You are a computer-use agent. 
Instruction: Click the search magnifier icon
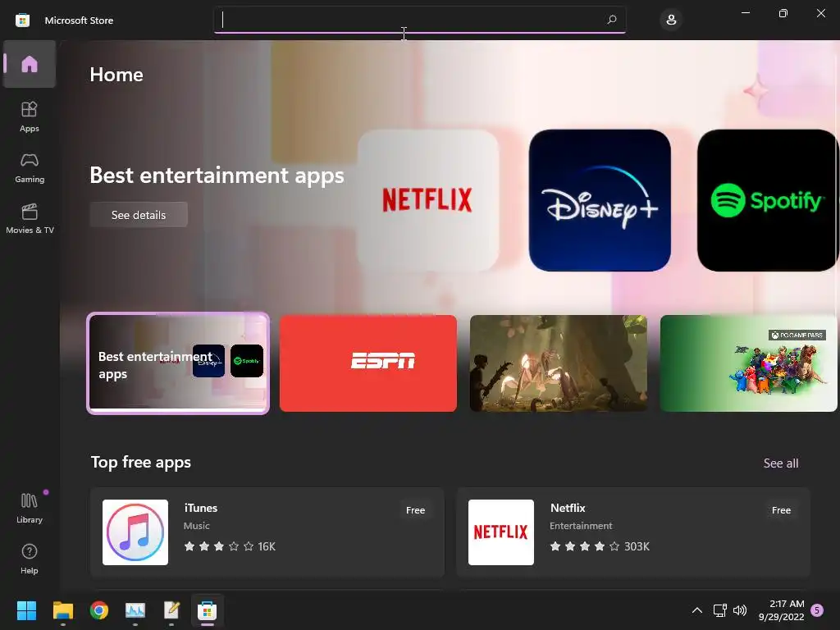[x=612, y=20]
